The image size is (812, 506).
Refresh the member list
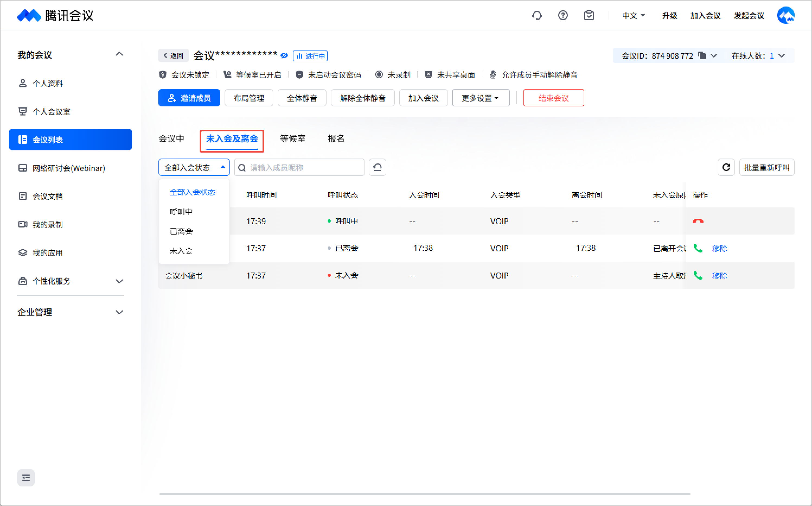pyautogui.click(x=726, y=167)
